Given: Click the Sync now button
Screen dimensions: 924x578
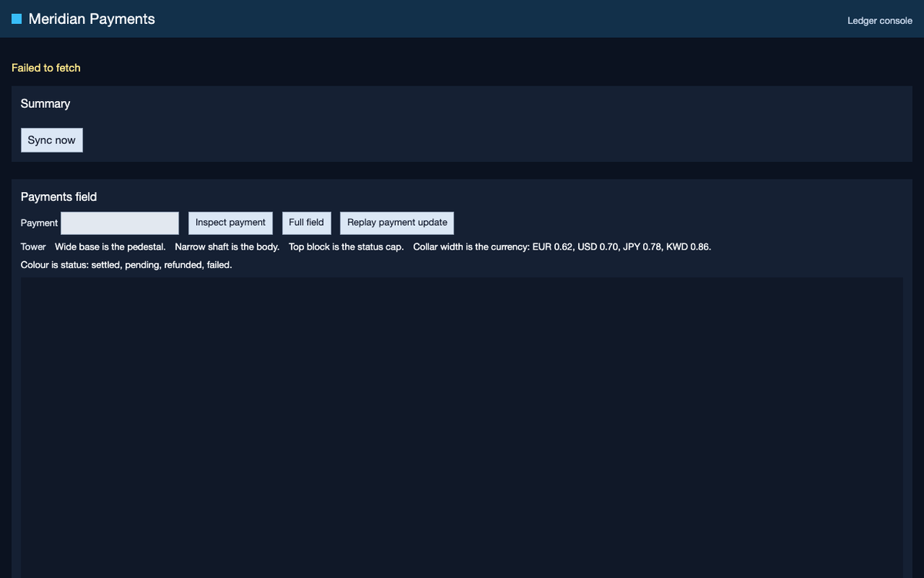Looking at the screenshot, I should 52,140.
